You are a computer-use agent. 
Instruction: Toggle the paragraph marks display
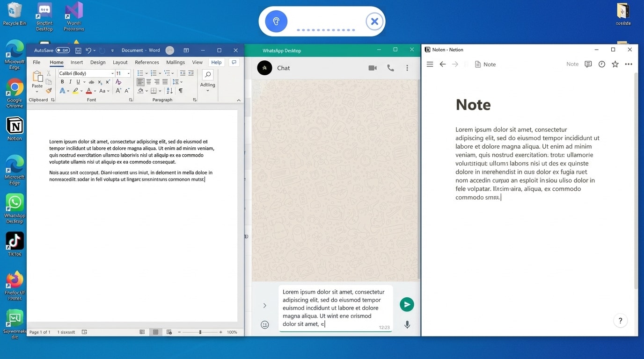[180, 91]
